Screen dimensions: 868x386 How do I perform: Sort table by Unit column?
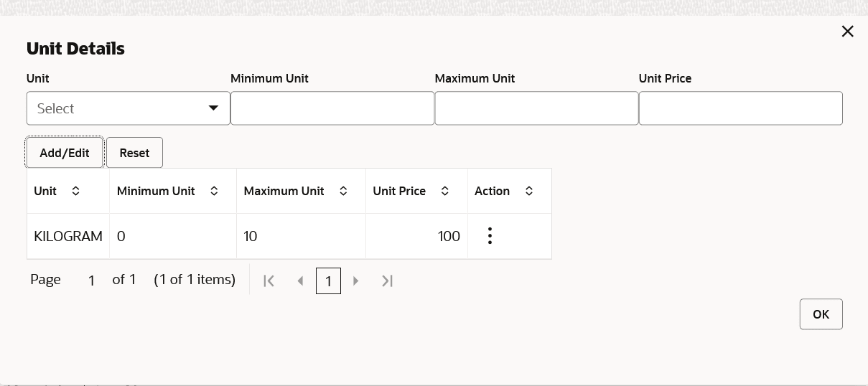click(75, 192)
